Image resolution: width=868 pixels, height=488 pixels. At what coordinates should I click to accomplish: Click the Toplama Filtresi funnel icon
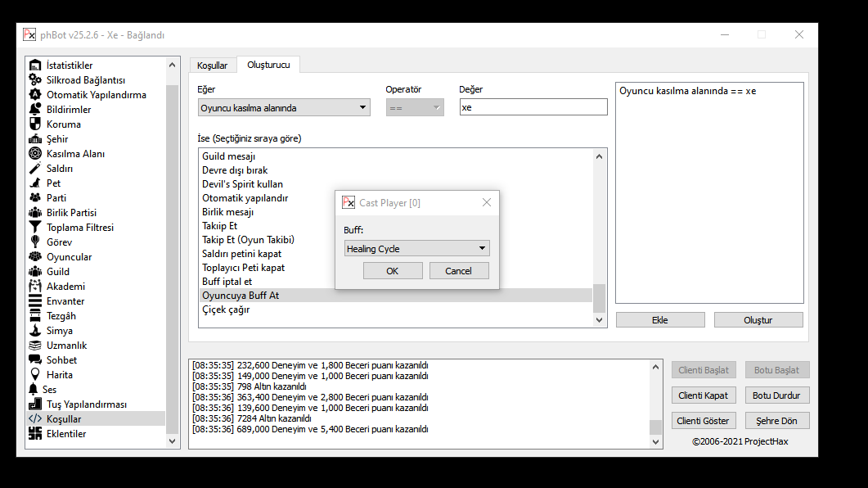tap(34, 228)
